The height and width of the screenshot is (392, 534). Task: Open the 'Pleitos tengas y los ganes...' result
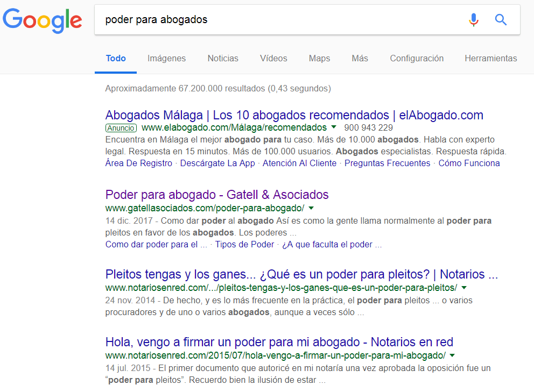pyautogui.click(x=301, y=274)
